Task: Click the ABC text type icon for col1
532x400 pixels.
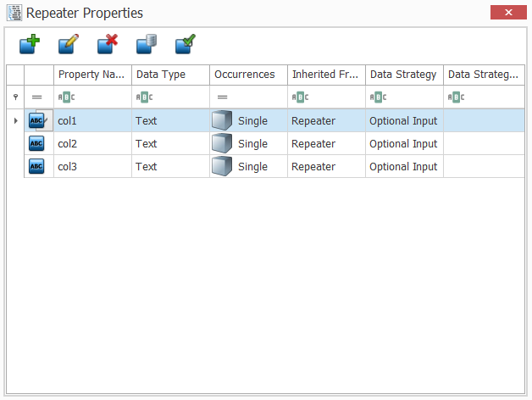Action: (36, 120)
